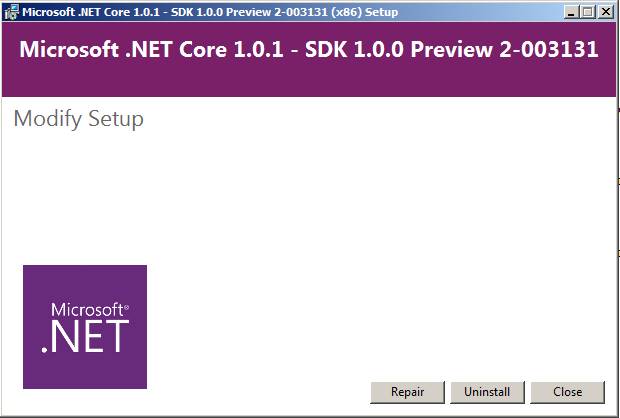
Task: Click the Microsoft .NET logo image
Action: coord(85,326)
